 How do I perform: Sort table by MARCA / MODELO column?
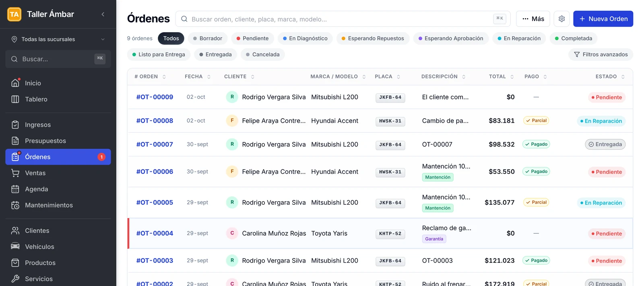[338, 76]
